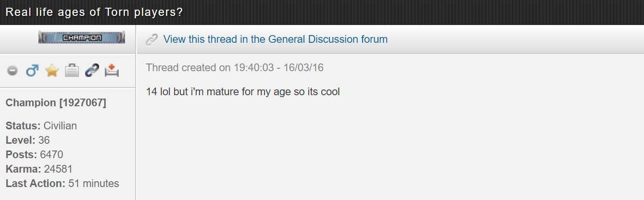Click the hospital bed icon

coord(111,71)
